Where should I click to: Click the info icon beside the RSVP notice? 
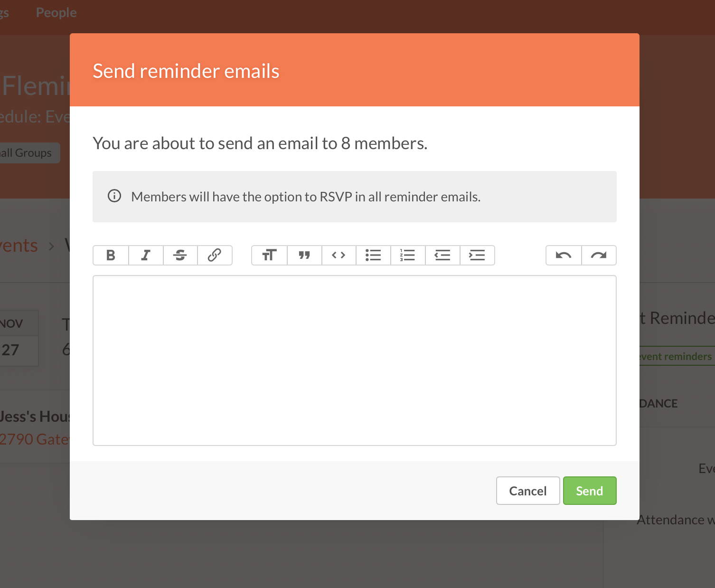pyautogui.click(x=114, y=196)
